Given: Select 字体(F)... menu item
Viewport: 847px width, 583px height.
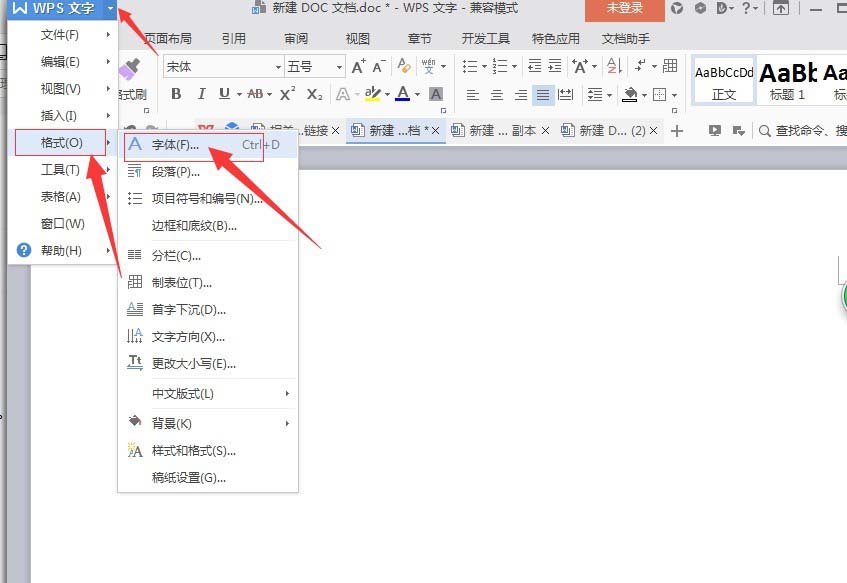Looking at the screenshot, I should pyautogui.click(x=208, y=145).
